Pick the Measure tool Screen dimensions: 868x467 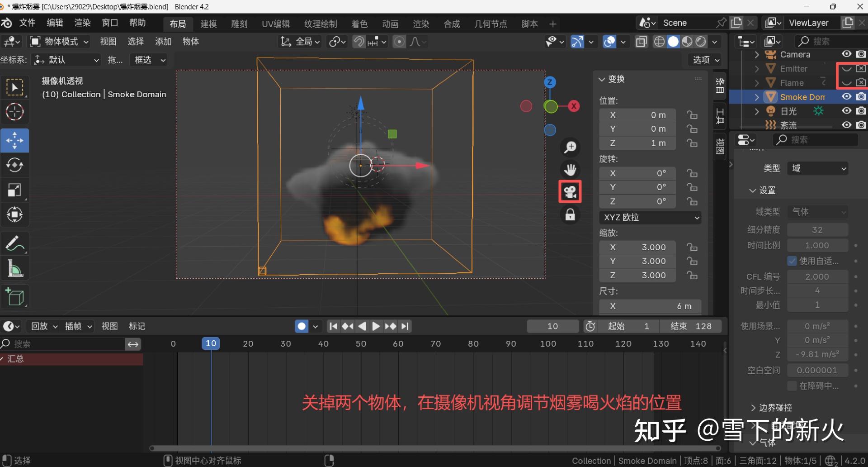tap(15, 268)
